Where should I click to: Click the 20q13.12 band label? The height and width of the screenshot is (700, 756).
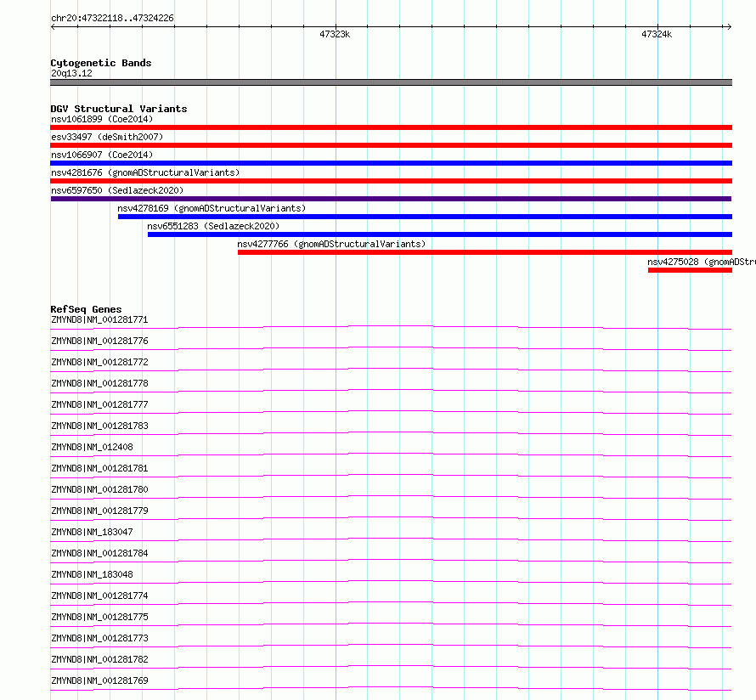click(x=71, y=73)
